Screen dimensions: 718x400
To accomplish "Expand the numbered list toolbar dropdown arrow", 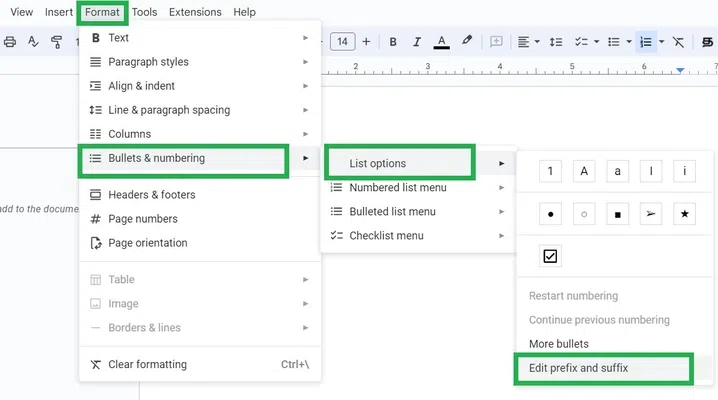I will tap(661, 42).
